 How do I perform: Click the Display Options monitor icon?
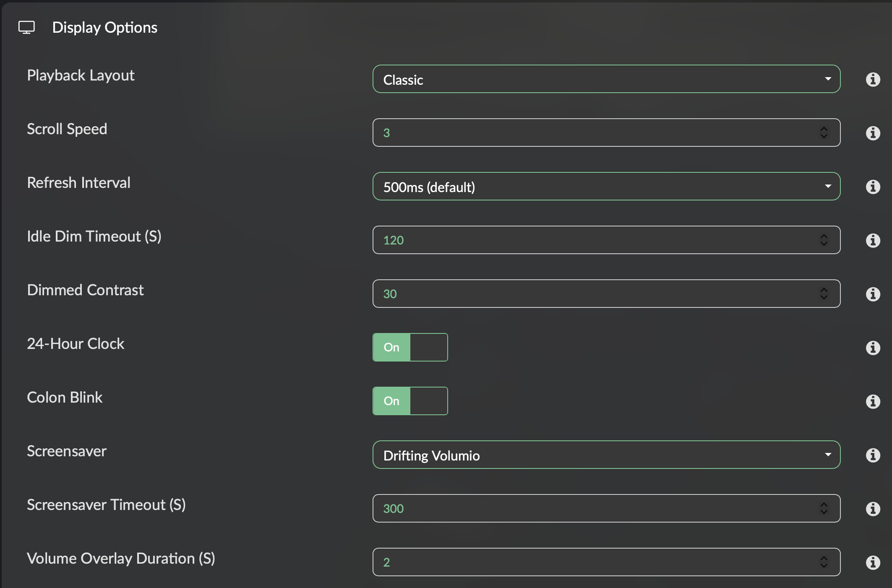(x=26, y=28)
